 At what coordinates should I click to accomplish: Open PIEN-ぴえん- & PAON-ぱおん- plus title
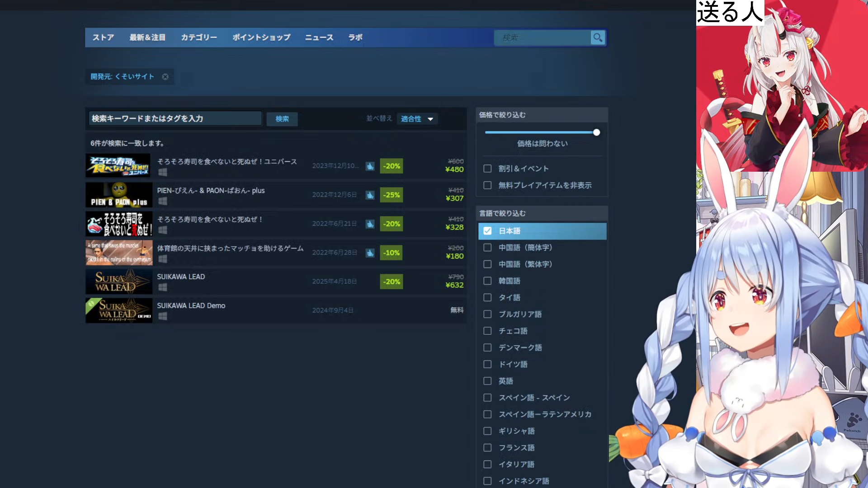click(x=211, y=191)
